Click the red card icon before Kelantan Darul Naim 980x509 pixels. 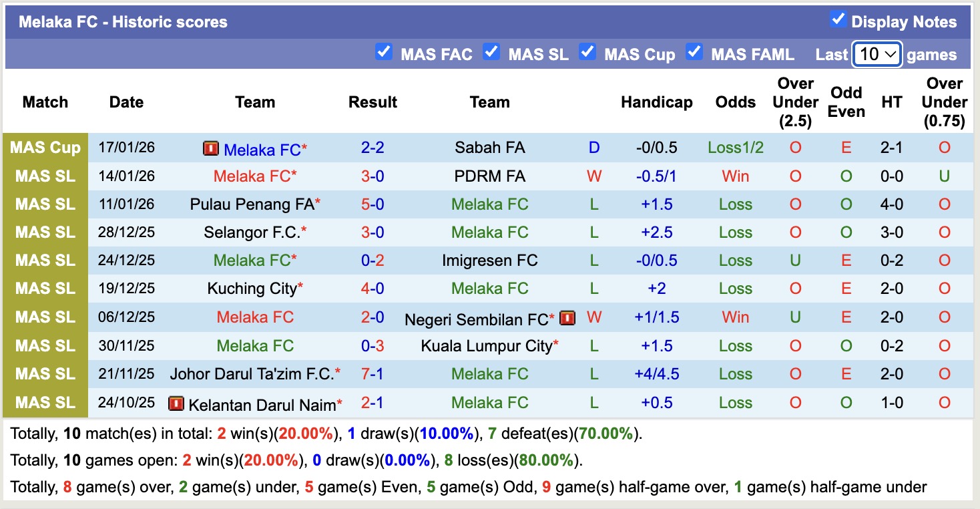[176, 403]
